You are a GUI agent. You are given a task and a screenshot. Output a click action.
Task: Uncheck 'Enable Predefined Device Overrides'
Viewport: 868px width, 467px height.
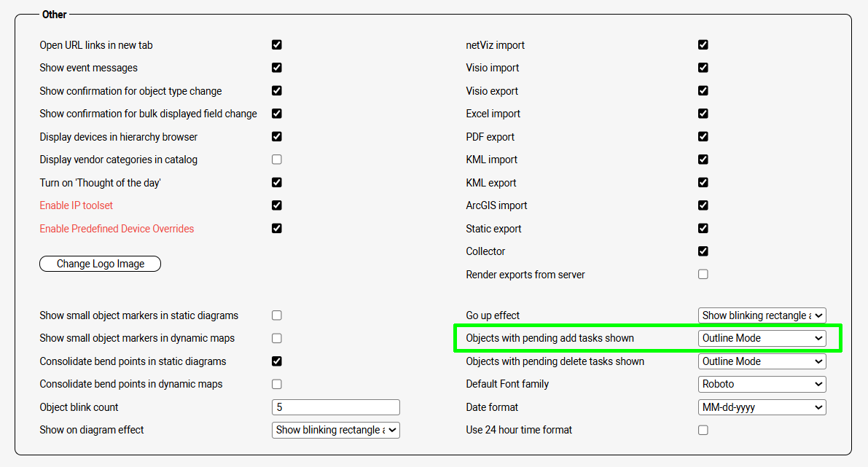pos(277,228)
